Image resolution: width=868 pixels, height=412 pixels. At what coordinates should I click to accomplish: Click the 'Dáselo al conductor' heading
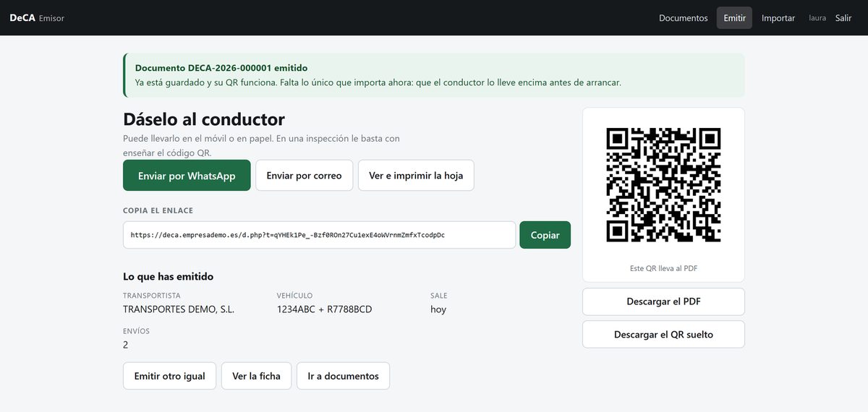(204, 119)
